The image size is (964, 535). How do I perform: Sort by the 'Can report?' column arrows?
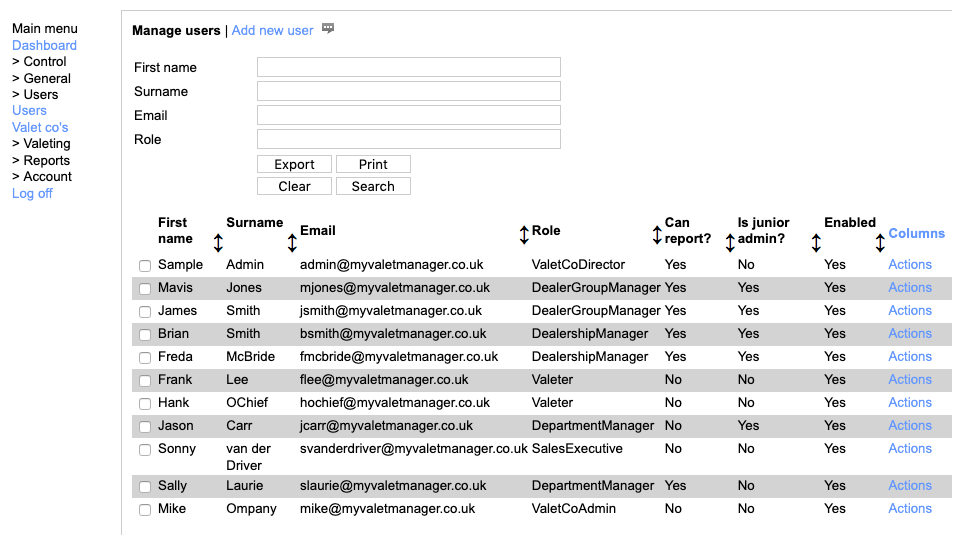pyautogui.click(x=730, y=242)
